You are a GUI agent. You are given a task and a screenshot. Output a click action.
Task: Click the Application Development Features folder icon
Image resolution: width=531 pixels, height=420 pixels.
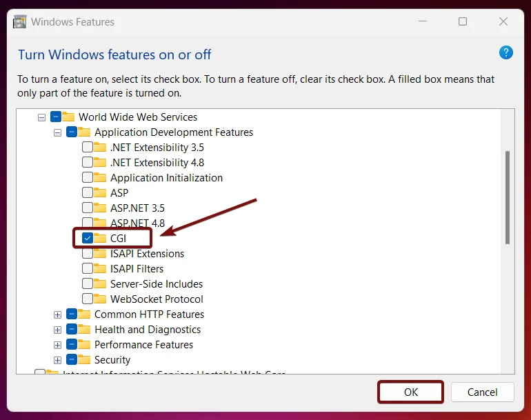coord(84,132)
